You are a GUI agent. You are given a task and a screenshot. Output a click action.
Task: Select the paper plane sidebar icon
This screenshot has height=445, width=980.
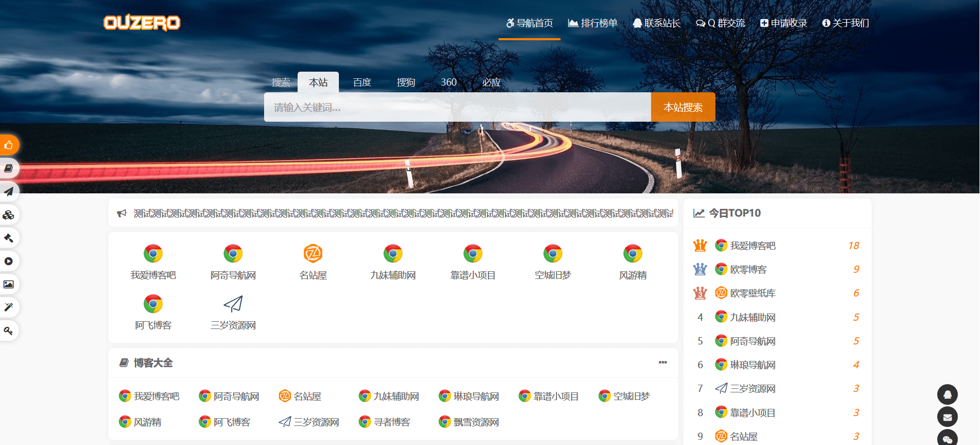coord(9,192)
